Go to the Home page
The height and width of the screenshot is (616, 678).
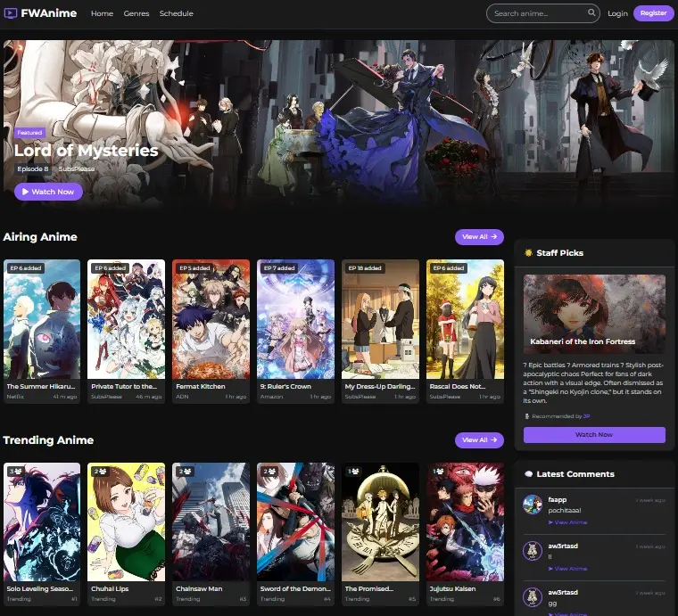pyautogui.click(x=102, y=13)
